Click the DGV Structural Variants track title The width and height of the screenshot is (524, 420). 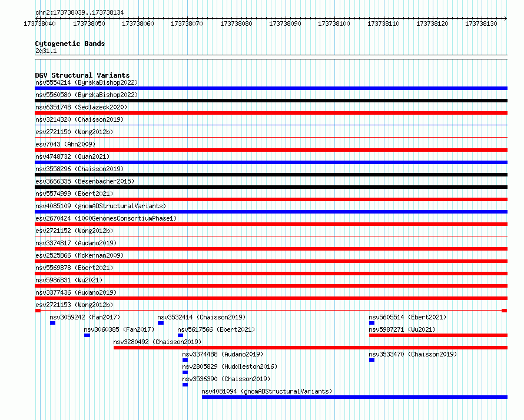click(x=82, y=75)
